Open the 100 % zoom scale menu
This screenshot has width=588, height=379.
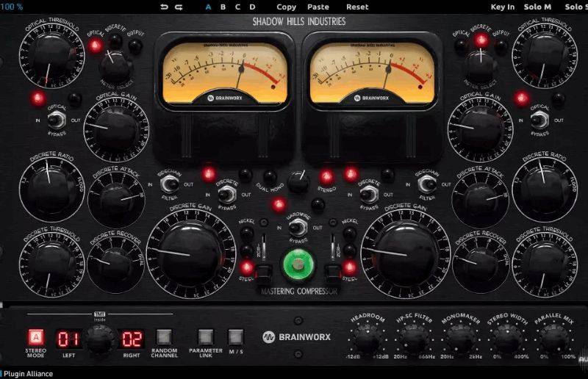coord(12,7)
